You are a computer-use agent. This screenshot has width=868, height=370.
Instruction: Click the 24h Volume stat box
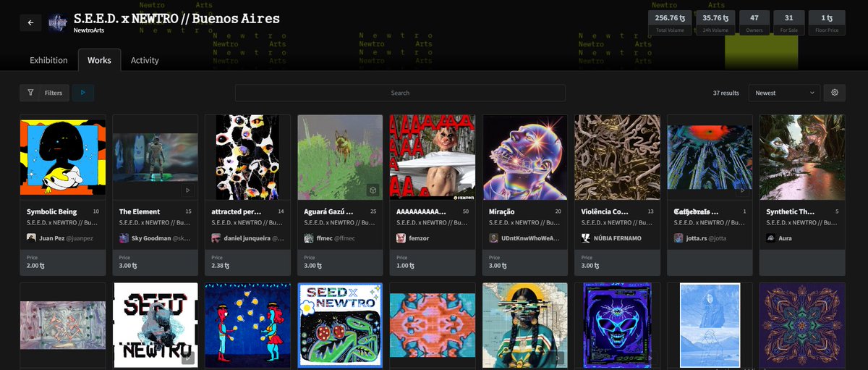click(x=715, y=22)
